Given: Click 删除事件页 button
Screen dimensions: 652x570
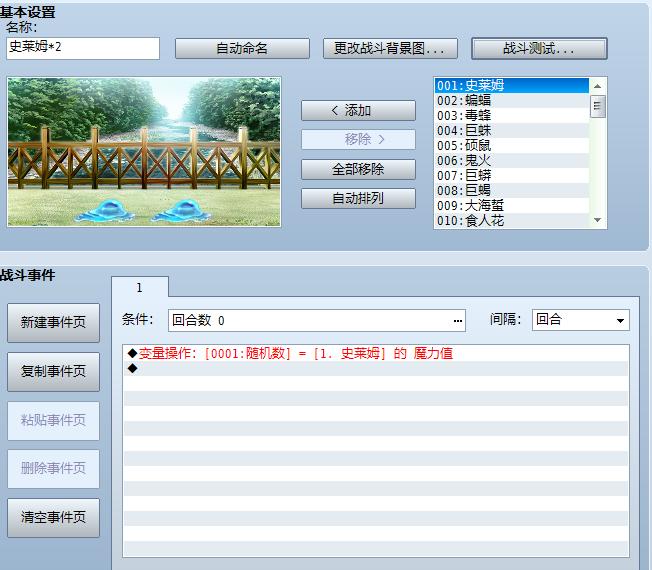Looking at the screenshot, I should (x=53, y=469).
